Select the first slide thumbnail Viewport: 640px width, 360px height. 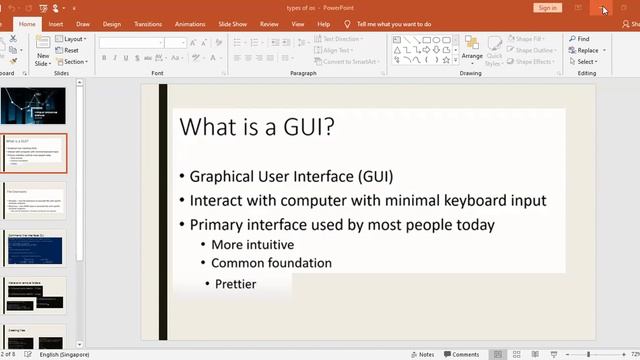point(33,106)
